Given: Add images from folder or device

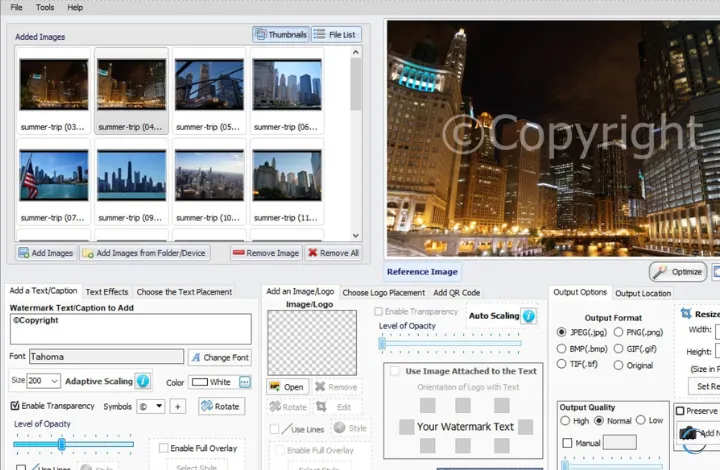Looking at the screenshot, I should 144,253.
